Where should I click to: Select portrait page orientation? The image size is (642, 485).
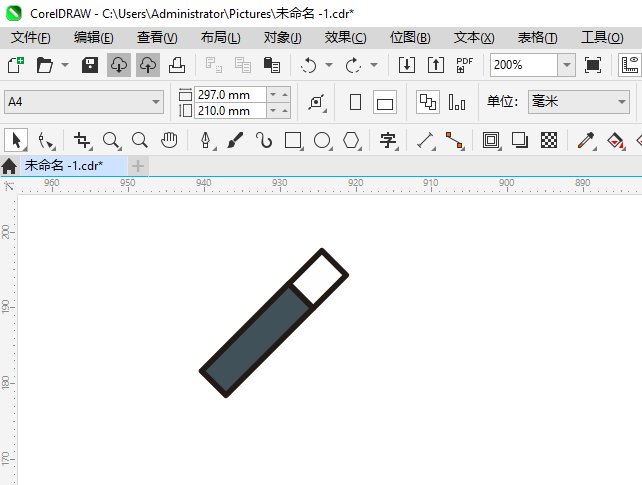coord(355,102)
